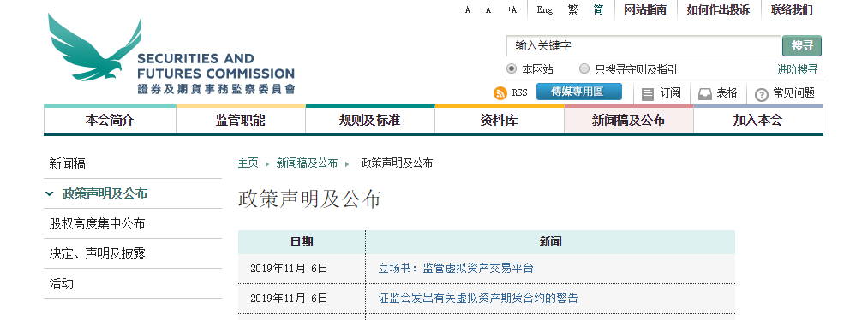Viewport: 868px width, 320px height.
Task: Open the 规则及标准 navigation menu
Action: 370,120
